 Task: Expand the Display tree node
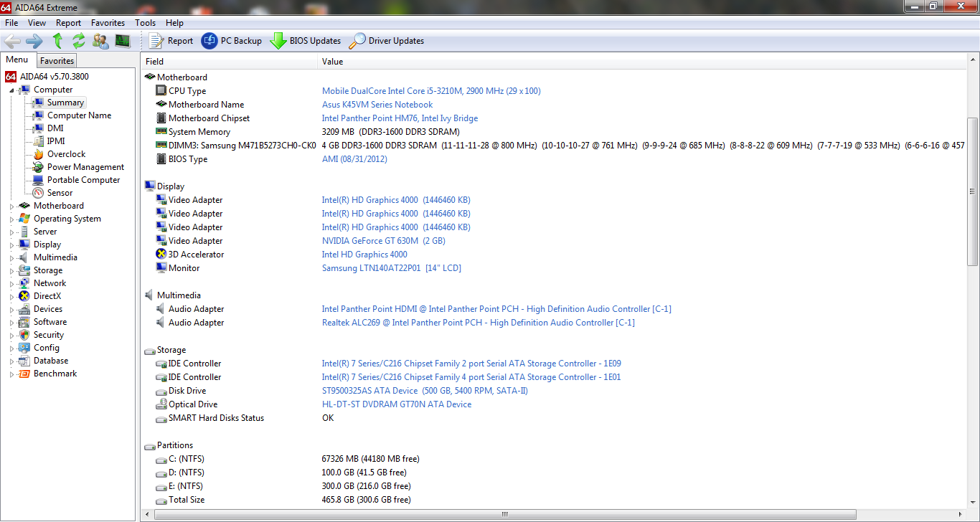click(x=11, y=245)
